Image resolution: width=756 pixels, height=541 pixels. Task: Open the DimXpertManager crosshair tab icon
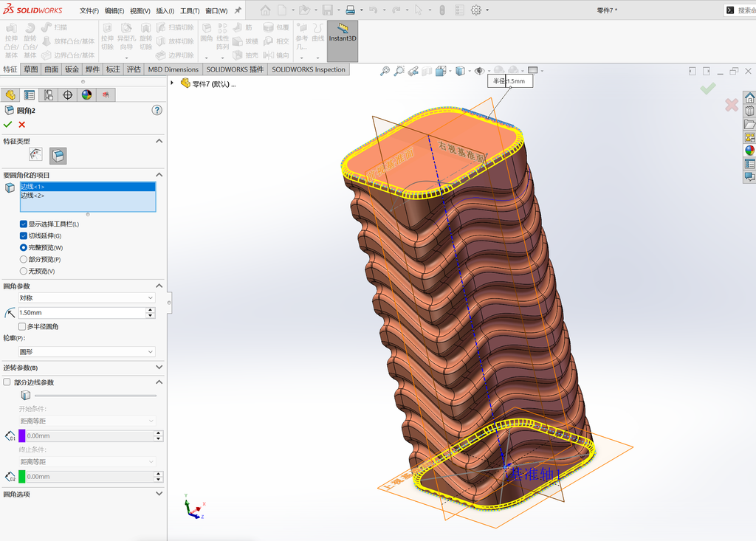tap(67, 95)
